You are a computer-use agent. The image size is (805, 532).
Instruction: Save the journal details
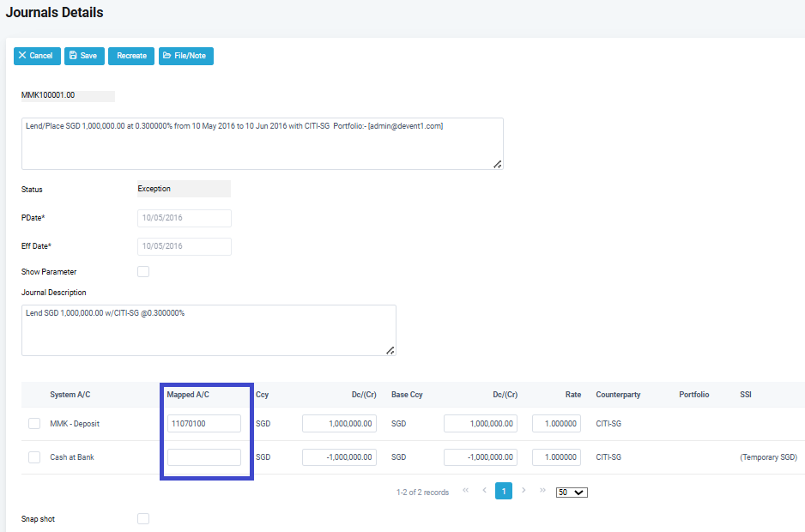pos(84,56)
